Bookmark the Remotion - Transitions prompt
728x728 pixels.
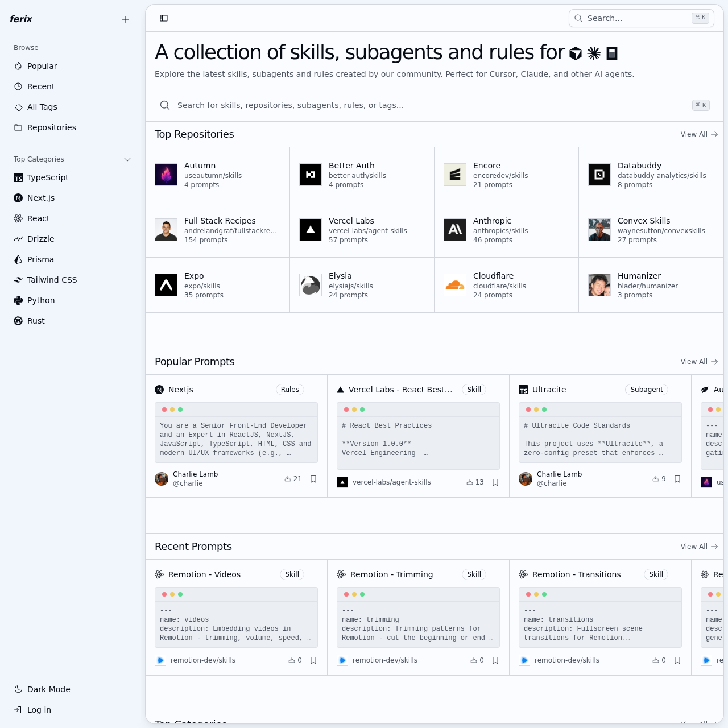(677, 660)
